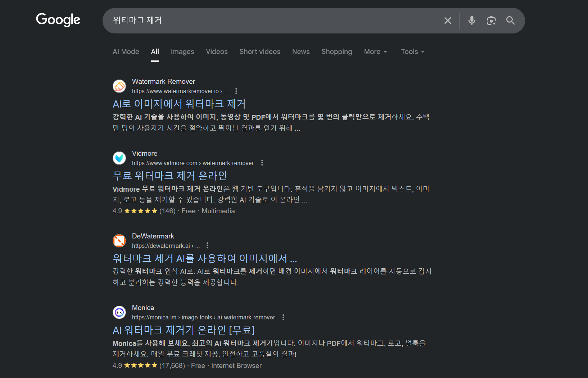Open three-dot menu beside Monica URL
This screenshot has height=378, width=588.
(283, 317)
